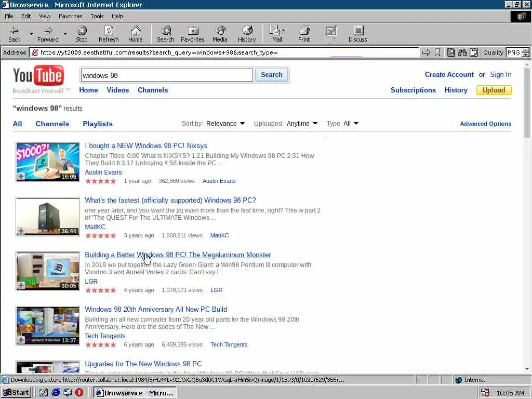The image size is (532, 399).
Task: Open the Media toolbar button
Action: tap(220, 34)
